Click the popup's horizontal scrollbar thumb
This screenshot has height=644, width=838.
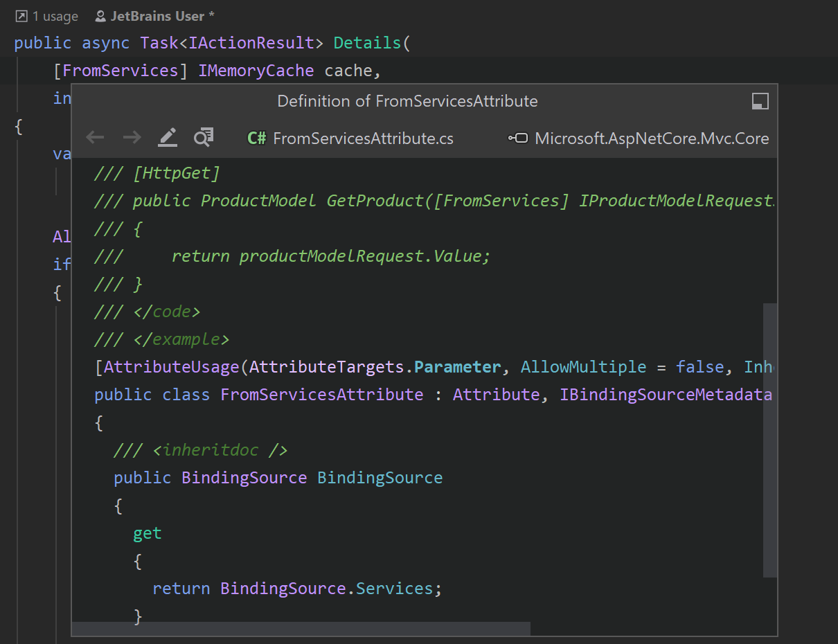[x=301, y=628]
